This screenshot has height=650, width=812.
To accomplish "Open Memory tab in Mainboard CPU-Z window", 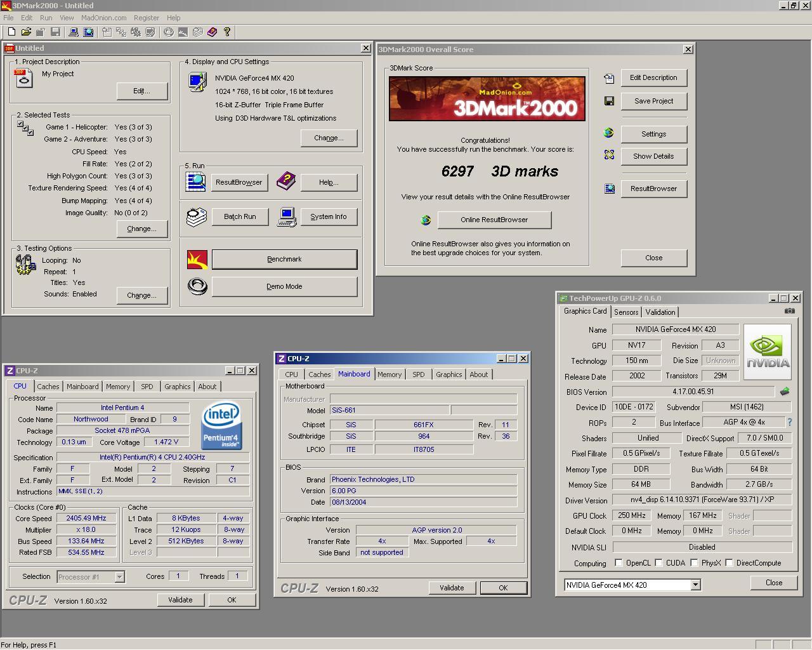I will (x=390, y=375).
